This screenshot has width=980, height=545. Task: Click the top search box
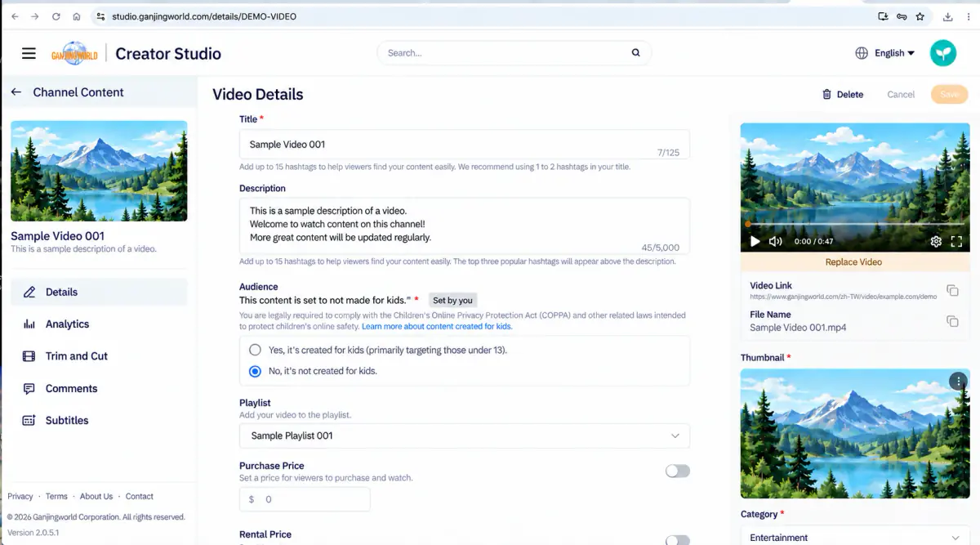514,53
